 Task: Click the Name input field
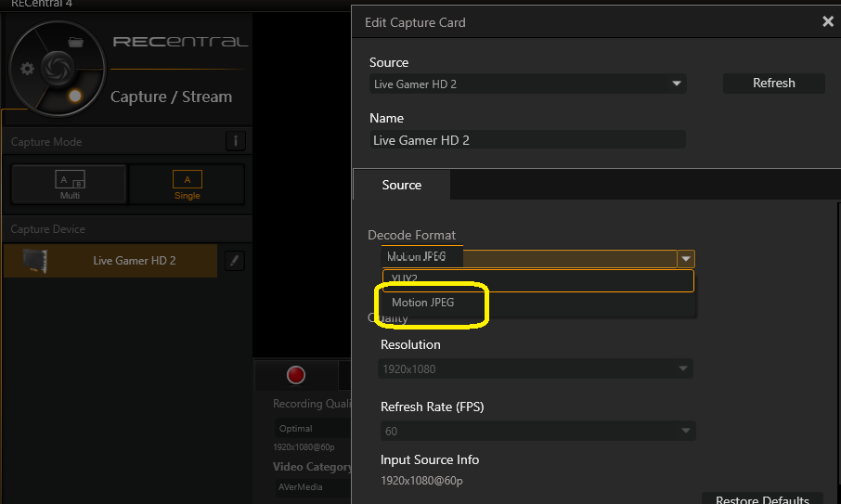coord(528,140)
